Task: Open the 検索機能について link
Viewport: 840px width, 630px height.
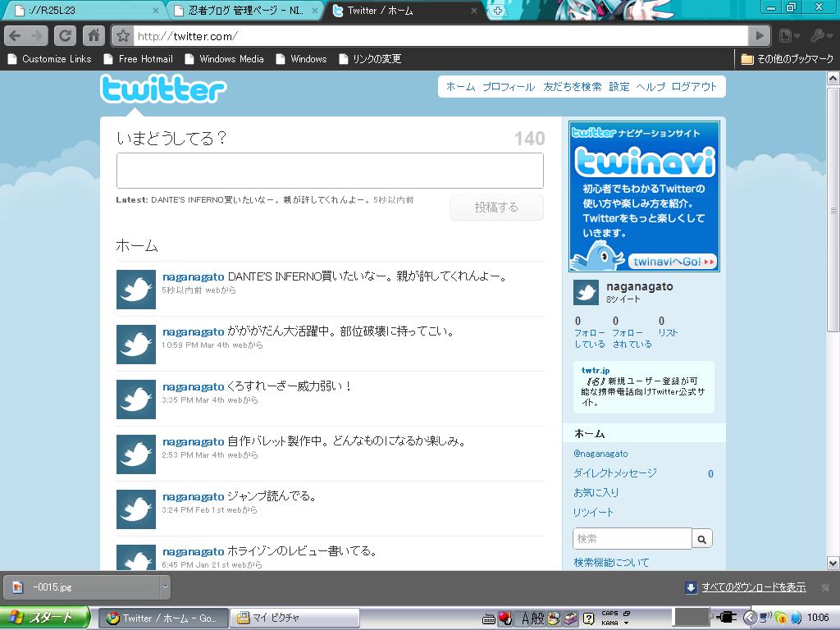Action: 611,562
